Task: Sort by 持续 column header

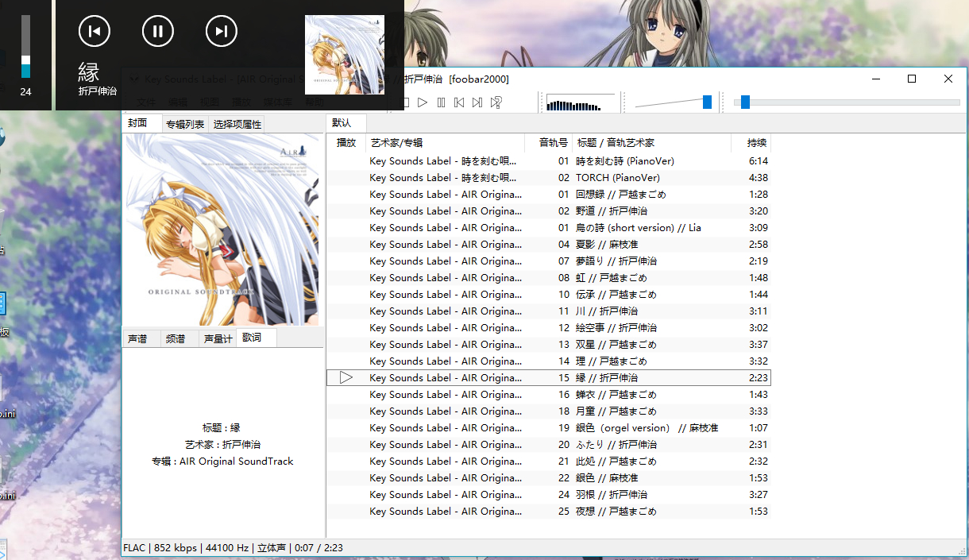Action: coord(751,143)
